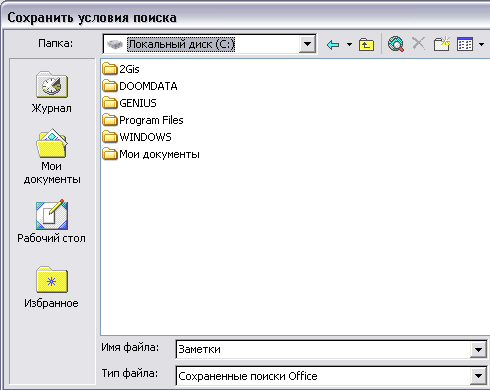This screenshot has width=490, height=390.
Task: Select the DOOMDATA folder
Action: click(x=140, y=86)
